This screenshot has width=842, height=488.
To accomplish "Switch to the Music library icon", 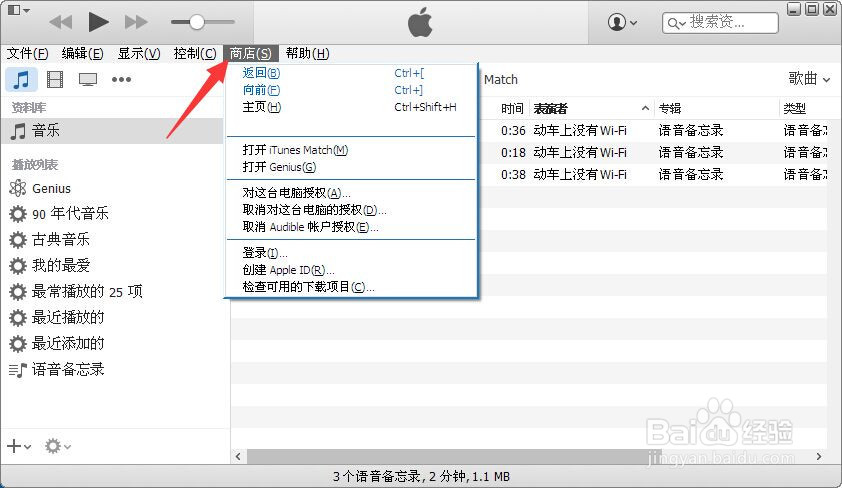I will click(21, 79).
